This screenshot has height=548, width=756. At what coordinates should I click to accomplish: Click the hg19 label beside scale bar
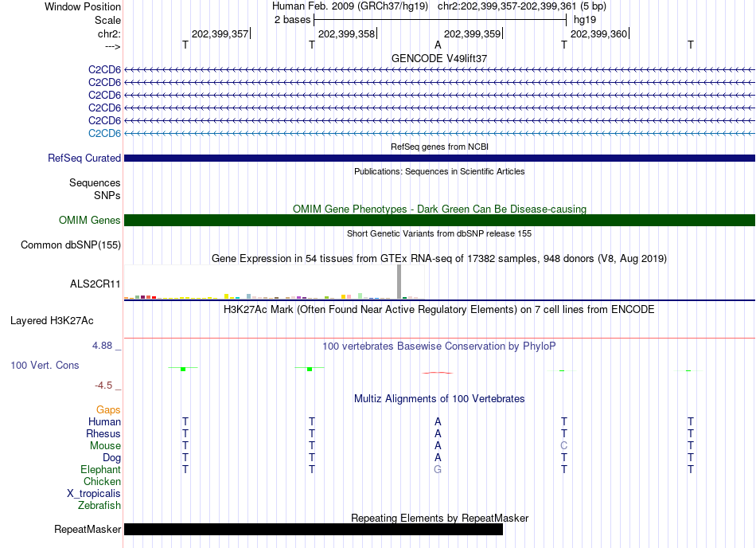(x=585, y=20)
